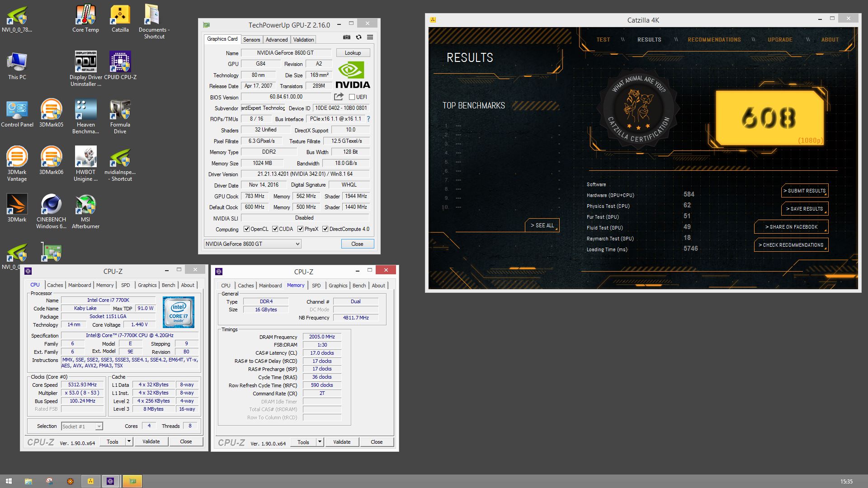This screenshot has width=868, height=488.
Task: Click GPU-Z screenshot camera icon
Action: pos(347,38)
